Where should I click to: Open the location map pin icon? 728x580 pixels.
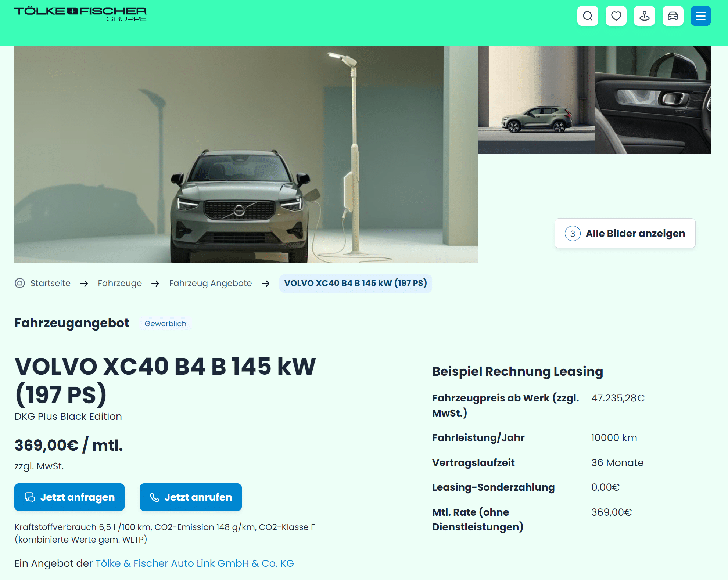click(x=644, y=16)
